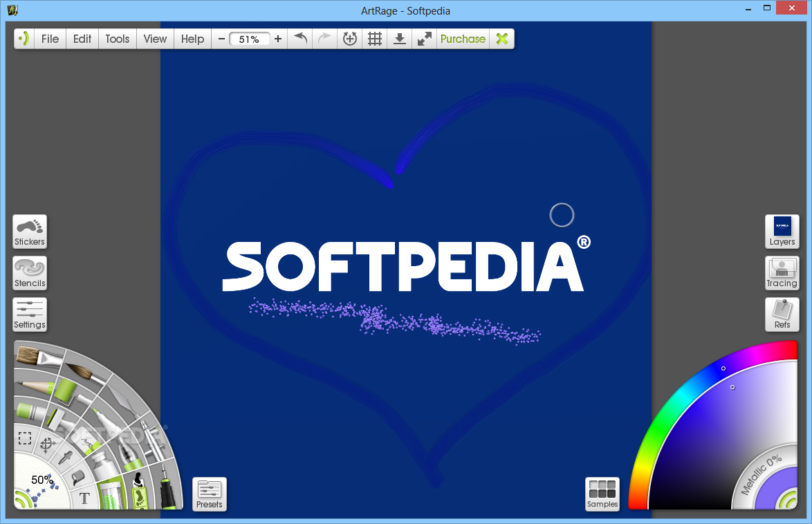Select the Oil Brush tool
The height and width of the screenshot is (524, 812).
(x=39, y=356)
